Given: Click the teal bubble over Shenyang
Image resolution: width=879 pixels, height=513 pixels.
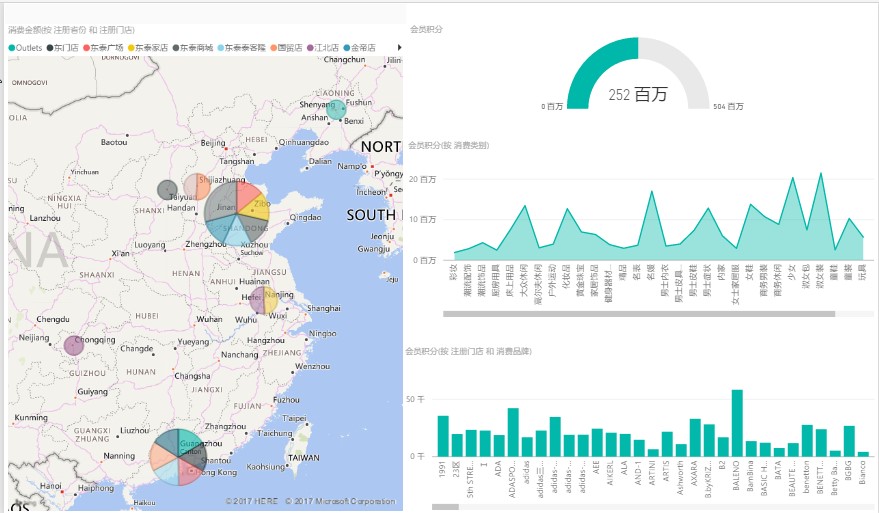Looking at the screenshot, I should pyautogui.click(x=336, y=109).
